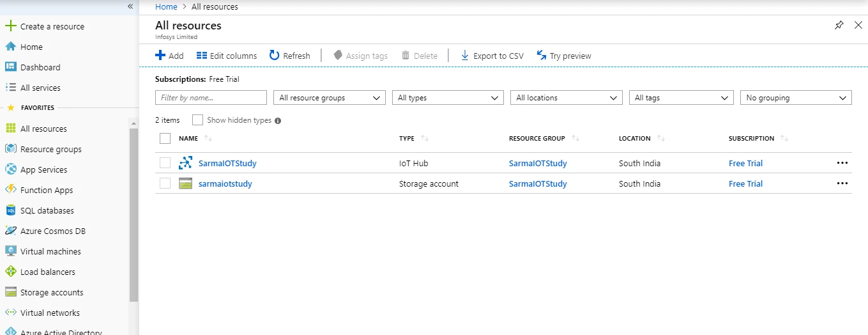Open more options for the IoT Hub row
868x335 pixels.
coord(842,163)
